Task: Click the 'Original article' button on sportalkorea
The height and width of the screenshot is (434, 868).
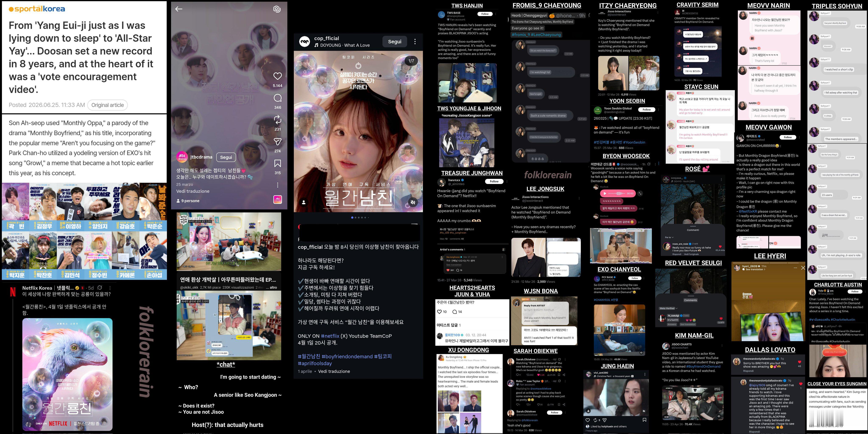Action: pos(107,105)
